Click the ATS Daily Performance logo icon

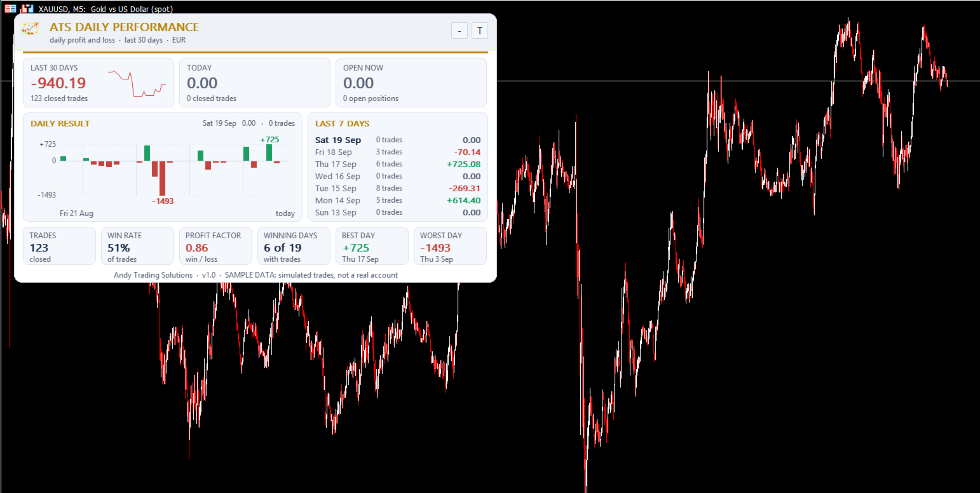[31, 29]
